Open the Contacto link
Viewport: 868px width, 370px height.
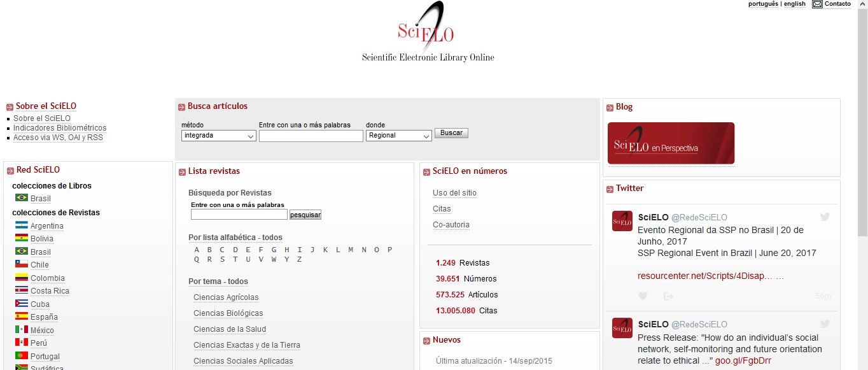(837, 4)
